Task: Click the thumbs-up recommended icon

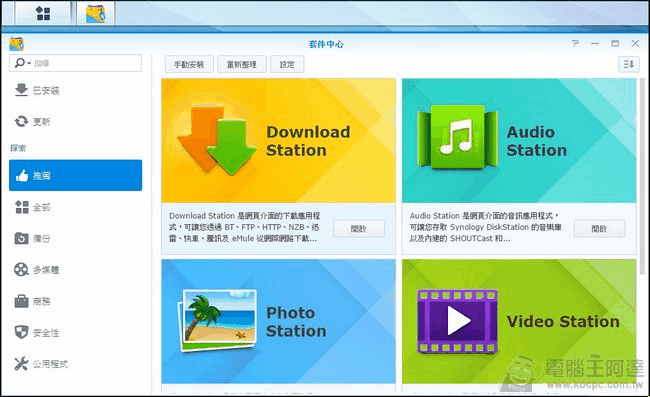Action: [22, 175]
